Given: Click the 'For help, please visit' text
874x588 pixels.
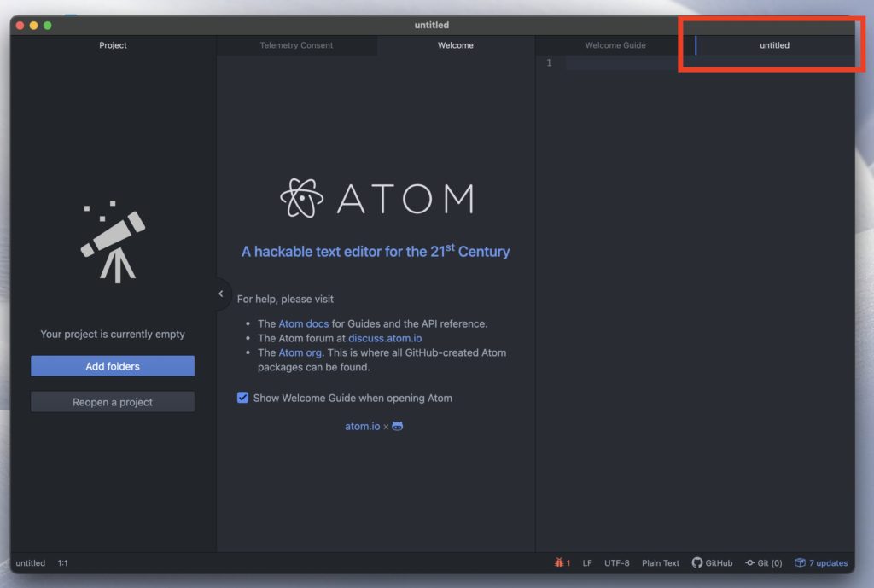Looking at the screenshot, I should pos(285,300).
